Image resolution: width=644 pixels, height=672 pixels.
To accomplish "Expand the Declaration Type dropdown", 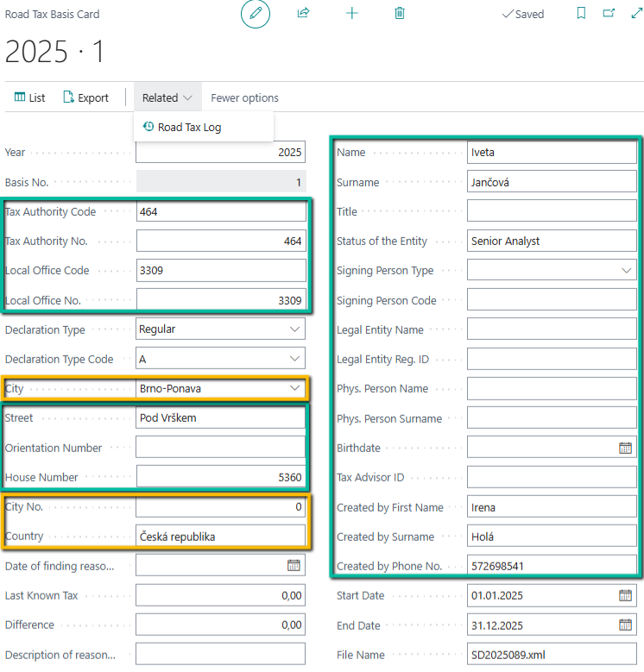I will coord(294,330).
